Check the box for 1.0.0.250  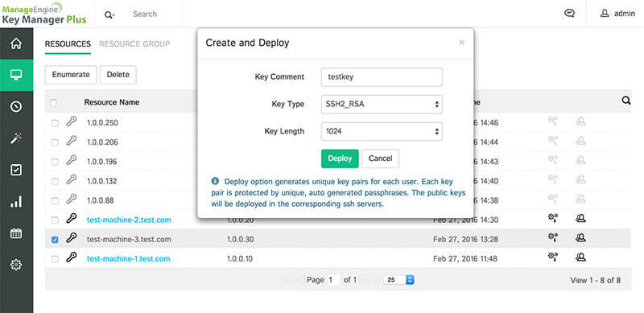(55, 123)
